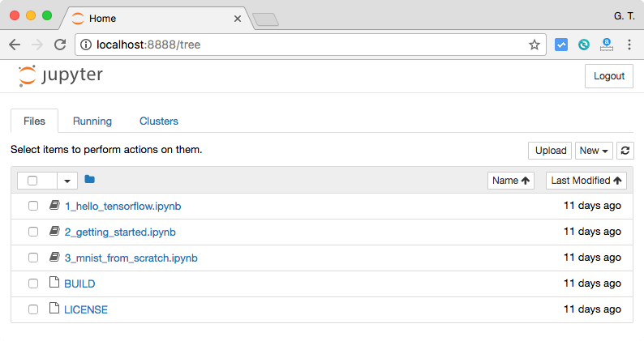This screenshot has height=341, width=644.
Task: Reload the page with the refresh icon
Action: [x=60, y=45]
